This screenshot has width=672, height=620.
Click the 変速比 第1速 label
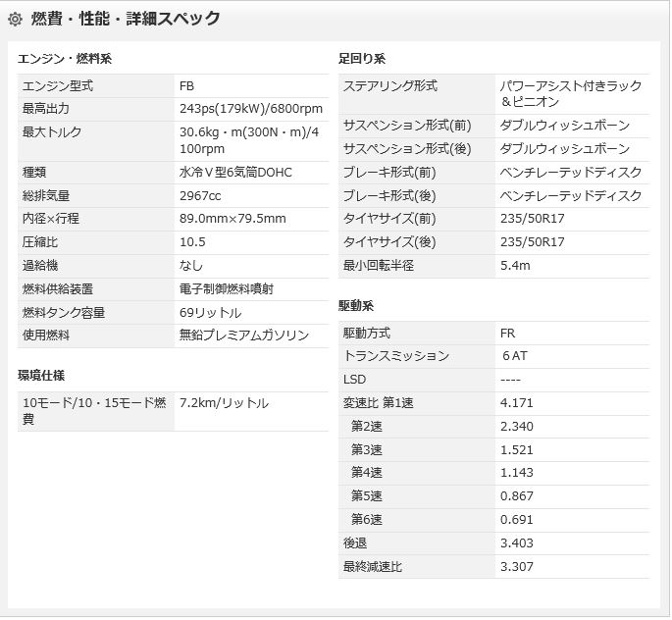pos(379,403)
